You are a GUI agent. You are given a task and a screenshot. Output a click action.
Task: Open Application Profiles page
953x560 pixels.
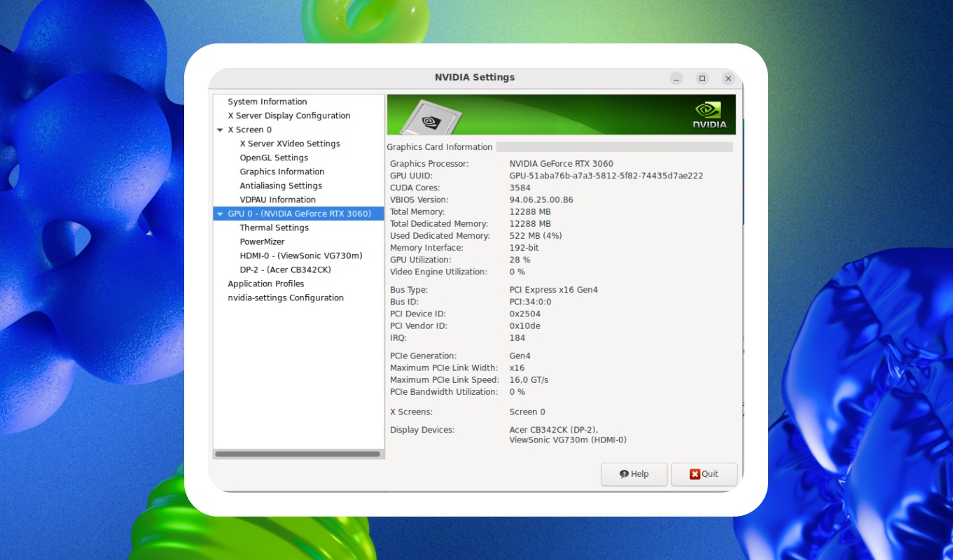266,283
